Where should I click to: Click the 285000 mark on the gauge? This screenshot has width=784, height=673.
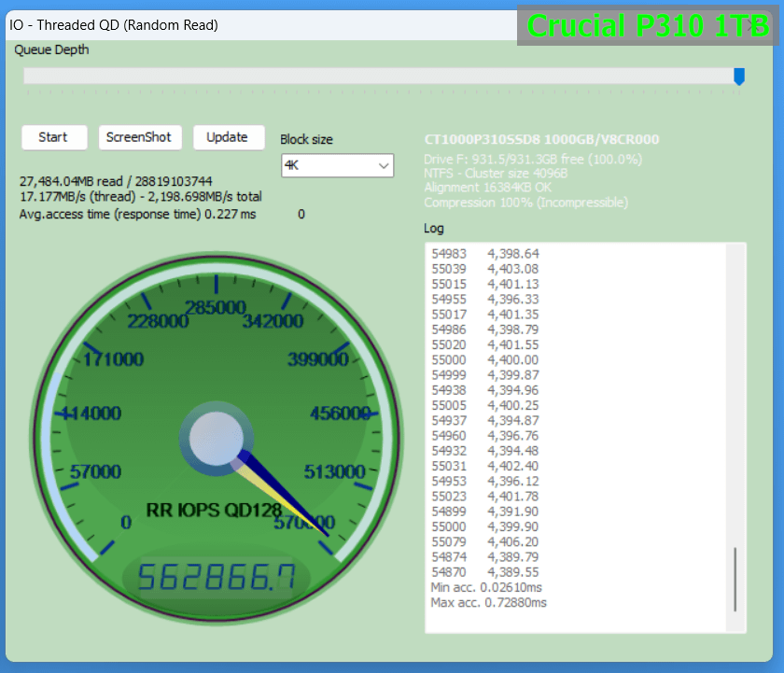click(x=216, y=307)
